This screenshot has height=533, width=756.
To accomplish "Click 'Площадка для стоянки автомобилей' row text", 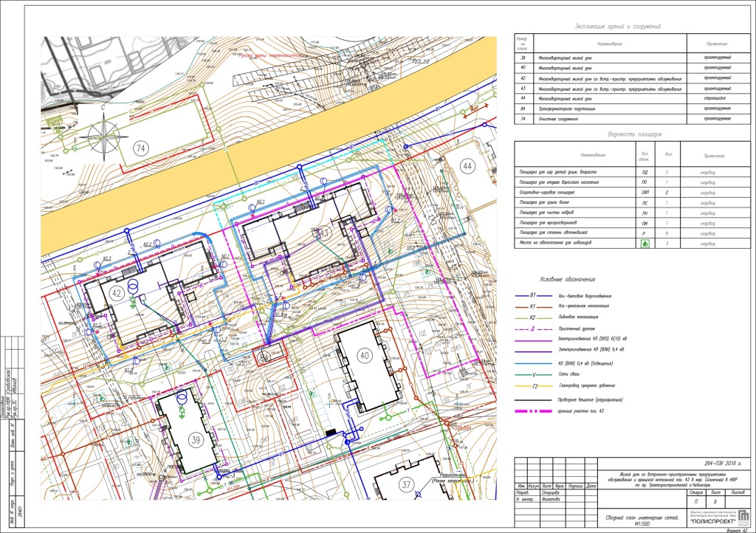I will point(553,233).
